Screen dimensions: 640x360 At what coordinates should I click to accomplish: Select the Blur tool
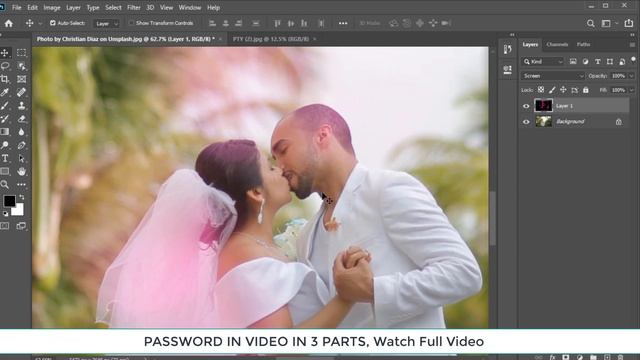tap(22, 132)
